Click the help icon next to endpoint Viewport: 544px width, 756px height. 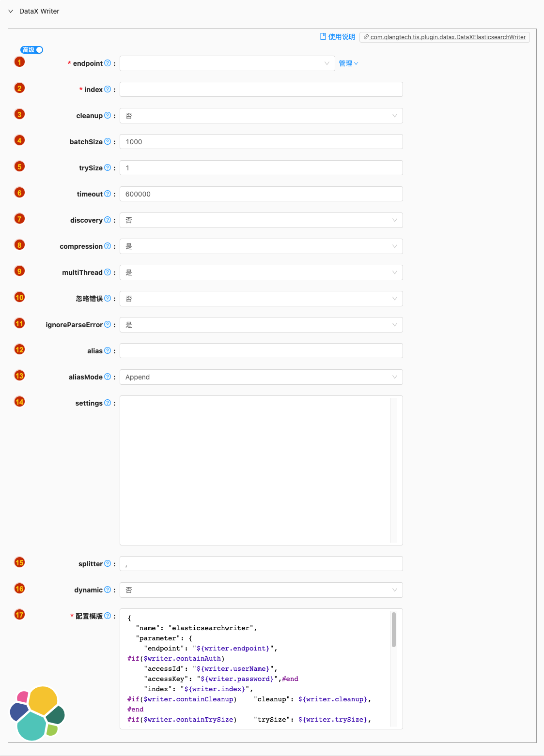(x=108, y=63)
